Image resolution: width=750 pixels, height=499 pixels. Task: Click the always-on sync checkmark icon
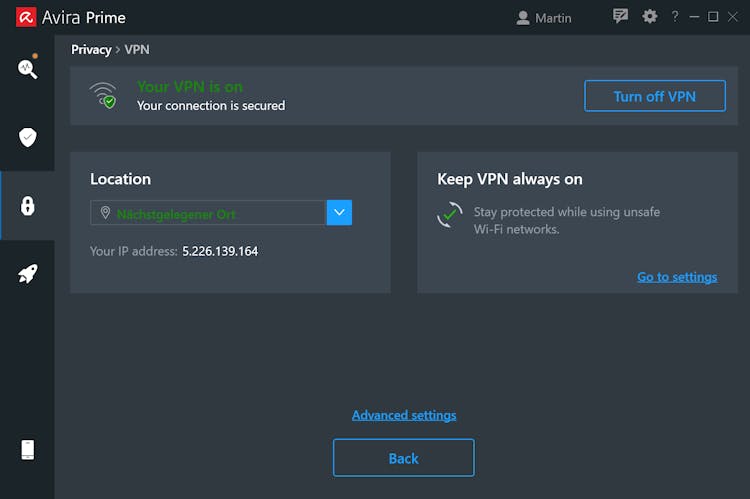point(450,215)
